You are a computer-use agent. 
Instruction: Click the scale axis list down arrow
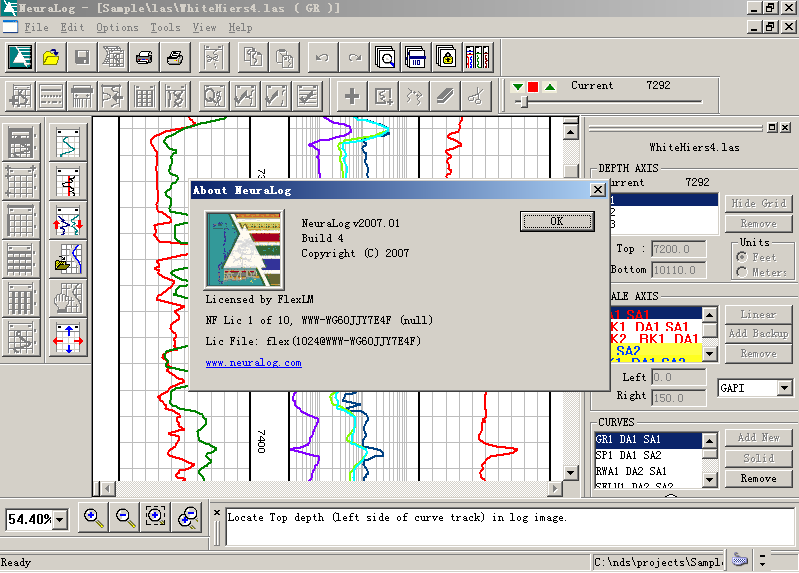click(710, 353)
